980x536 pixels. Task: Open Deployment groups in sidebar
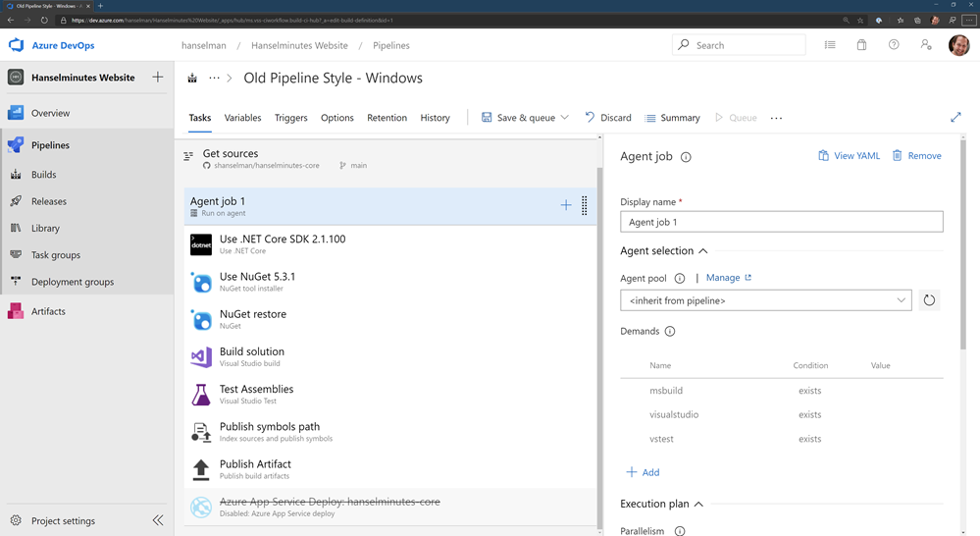87,282
